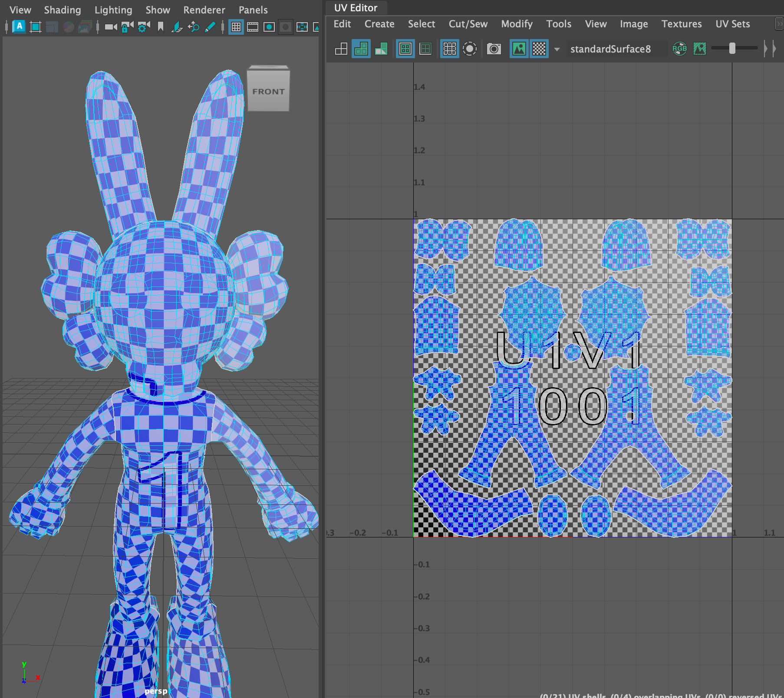
Task: Click the FRONT face of the view cube
Action: tap(268, 91)
